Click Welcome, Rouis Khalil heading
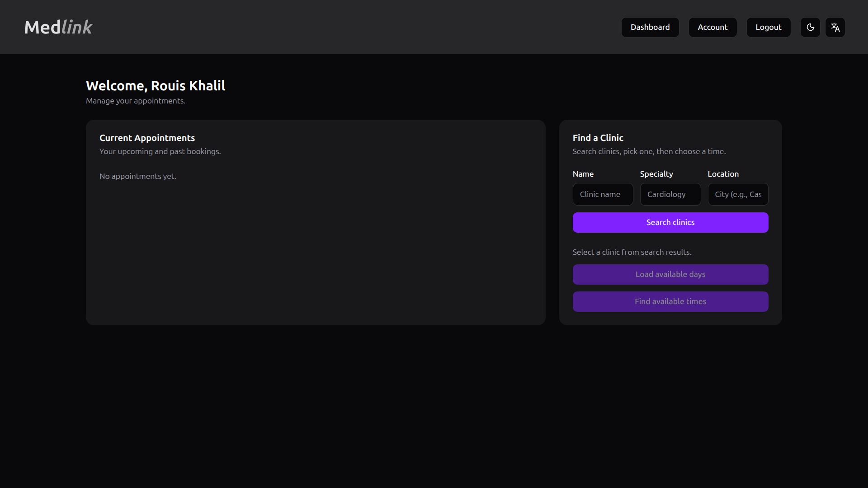 coord(156,85)
